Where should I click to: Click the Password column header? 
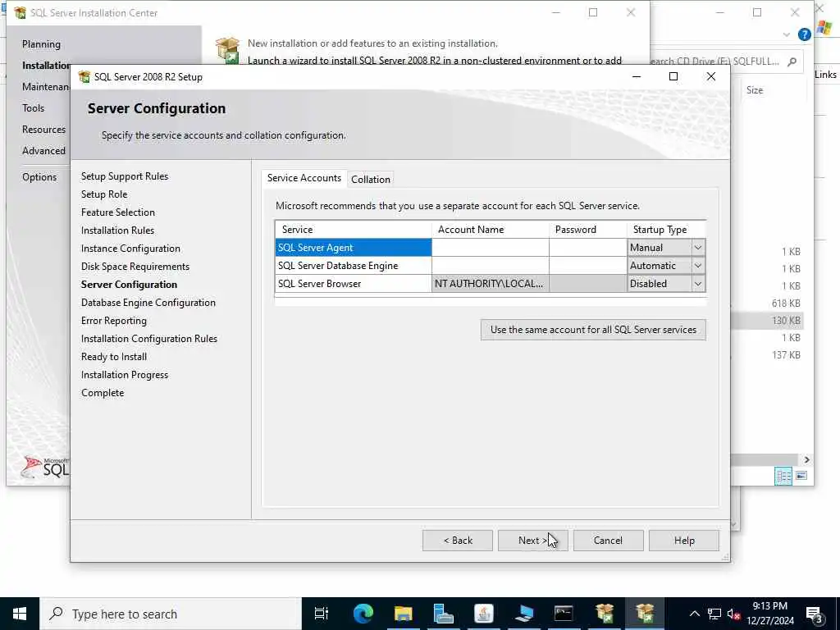coord(587,230)
